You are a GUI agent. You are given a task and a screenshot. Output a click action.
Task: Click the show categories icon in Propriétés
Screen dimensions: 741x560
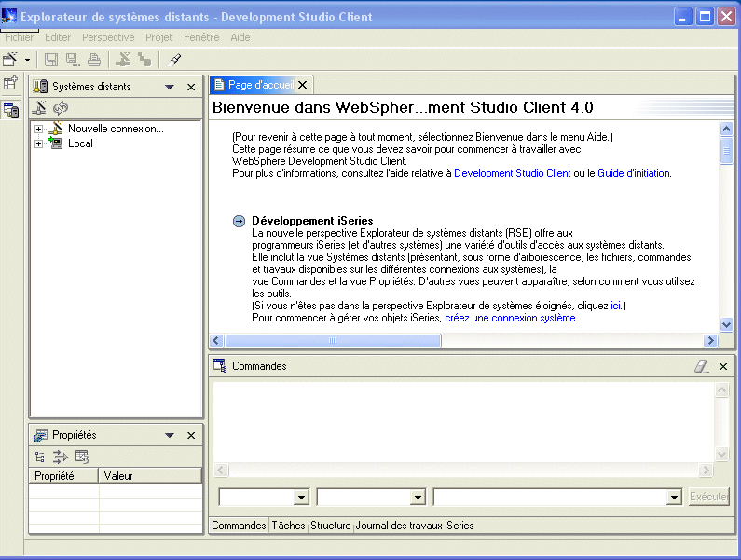pyautogui.click(x=39, y=457)
